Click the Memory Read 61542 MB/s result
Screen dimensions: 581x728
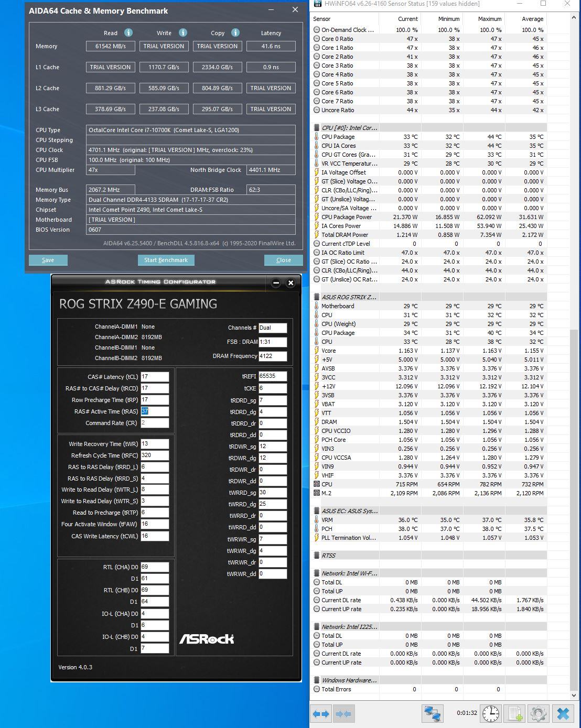click(111, 46)
